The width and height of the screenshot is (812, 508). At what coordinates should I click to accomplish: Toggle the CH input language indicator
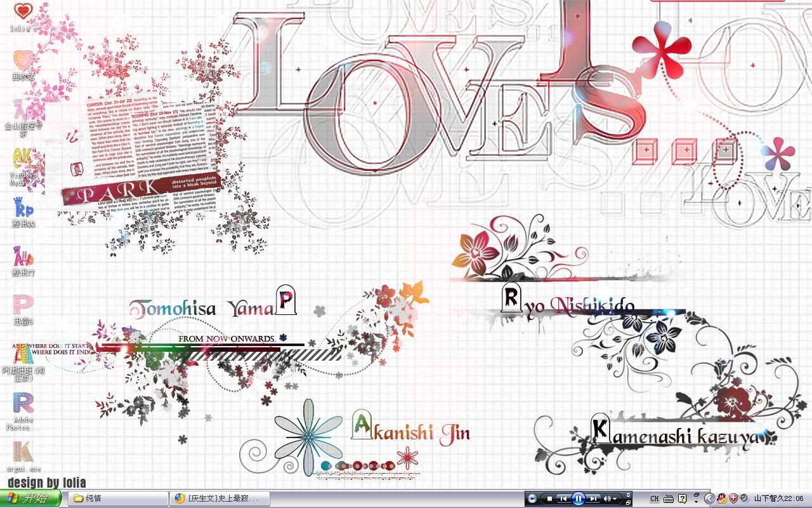(x=654, y=499)
